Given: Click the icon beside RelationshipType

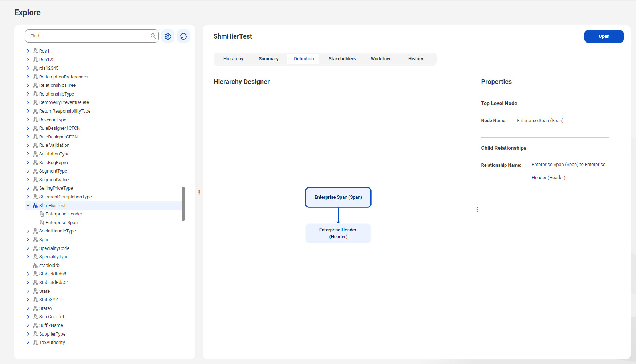Looking at the screenshot, I should (x=35, y=94).
